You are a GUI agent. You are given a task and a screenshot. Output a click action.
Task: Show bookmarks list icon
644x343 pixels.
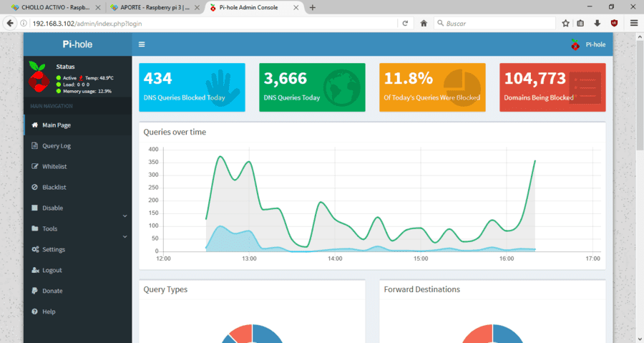(x=580, y=24)
